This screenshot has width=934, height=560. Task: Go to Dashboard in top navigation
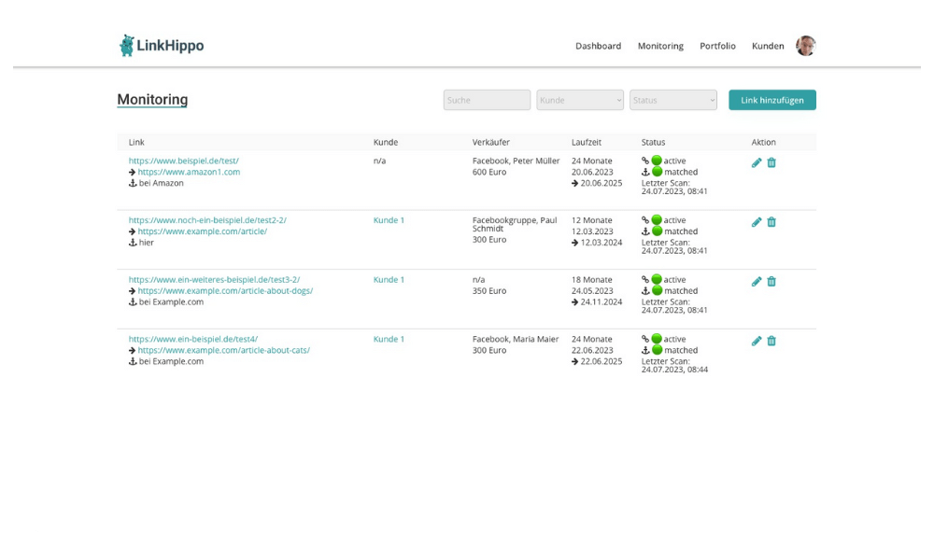tap(598, 46)
